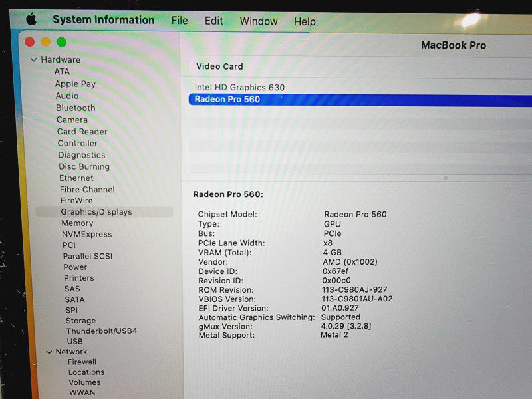The width and height of the screenshot is (532, 399).
Task: Select Volumes under Network
Action: 85,382
